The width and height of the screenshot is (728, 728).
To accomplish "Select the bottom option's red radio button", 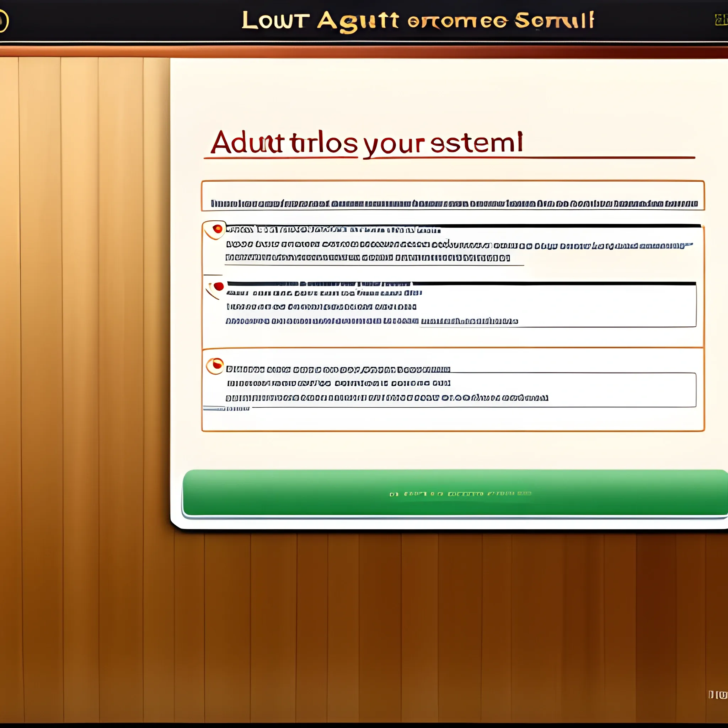I will [216, 365].
